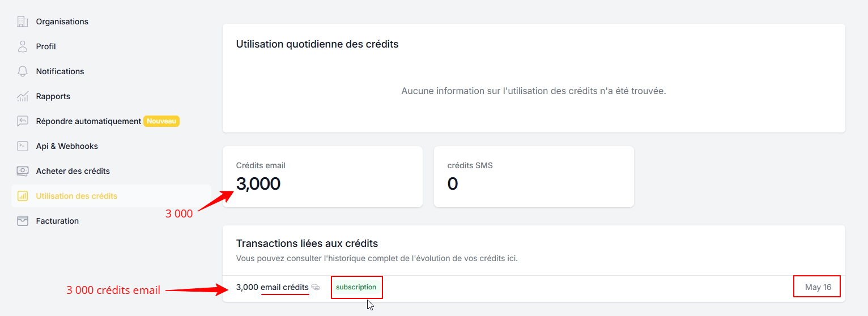Viewport: 868px width, 316px height.
Task: Select the Crédits email card showing 3,000
Action: pos(322,177)
